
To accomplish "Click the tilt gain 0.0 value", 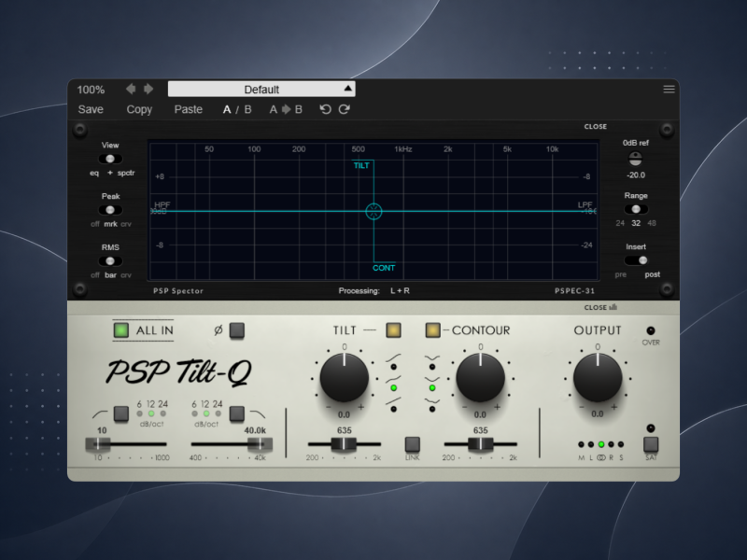I will [x=344, y=414].
